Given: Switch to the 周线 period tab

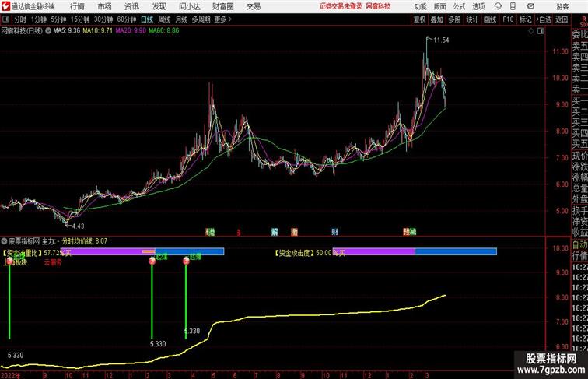Looking at the screenshot, I should (x=164, y=19).
